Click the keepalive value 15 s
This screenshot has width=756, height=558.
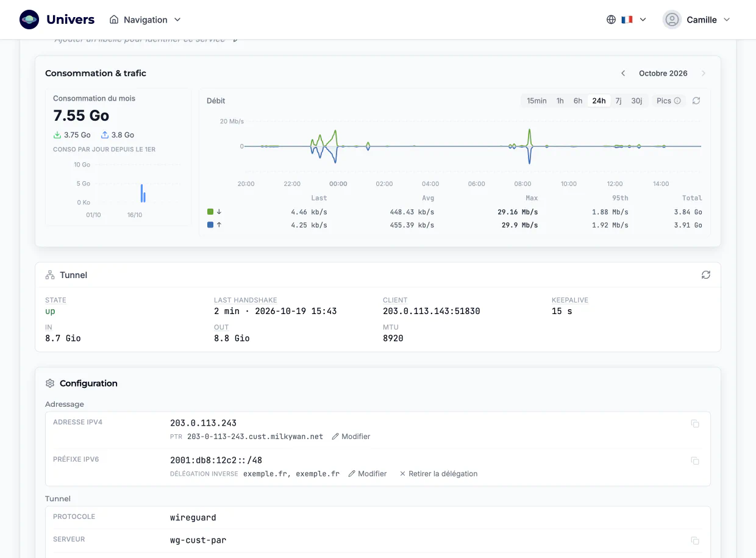pyautogui.click(x=562, y=311)
